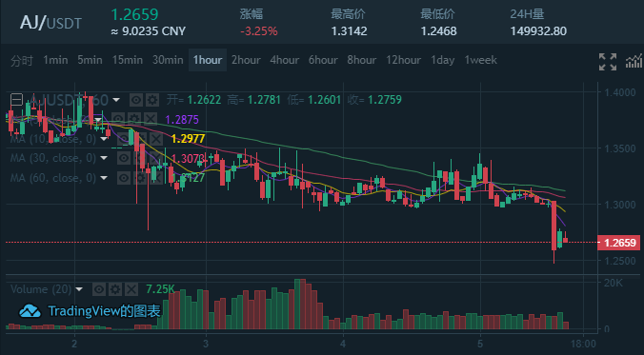The height and width of the screenshot is (355, 644).
Task: Click the ≈ 9.0235 CNY value
Action: click(148, 31)
